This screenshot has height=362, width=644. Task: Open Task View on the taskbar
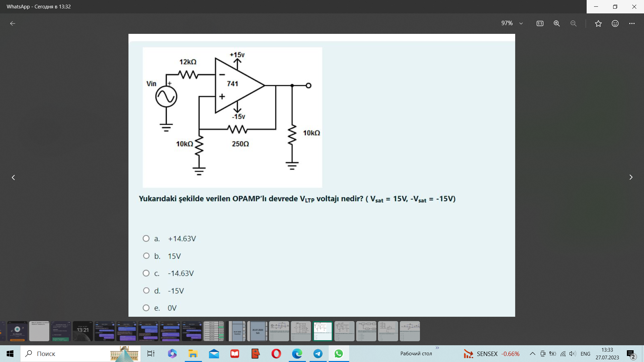pyautogui.click(x=151, y=354)
